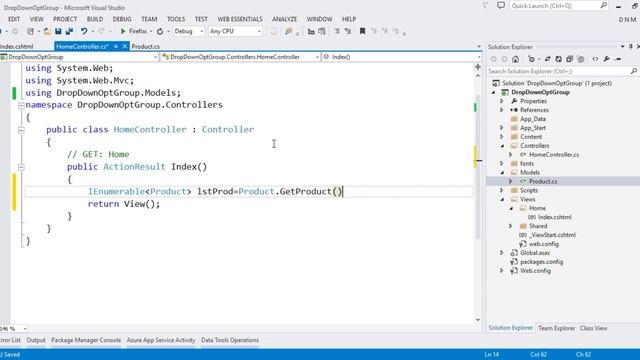
Task: Open the Data Tools Operations tab
Action: tap(230, 340)
